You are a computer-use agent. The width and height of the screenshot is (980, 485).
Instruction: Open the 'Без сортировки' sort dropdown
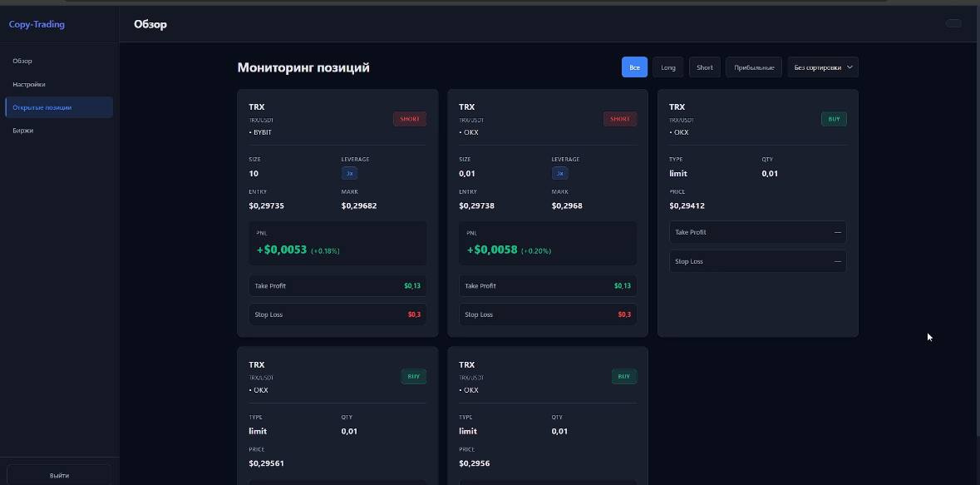[x=823, y=67]
